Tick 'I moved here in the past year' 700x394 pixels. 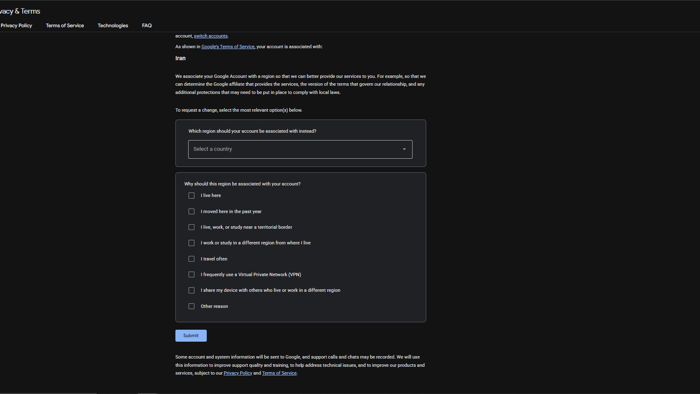pos(192,212)
